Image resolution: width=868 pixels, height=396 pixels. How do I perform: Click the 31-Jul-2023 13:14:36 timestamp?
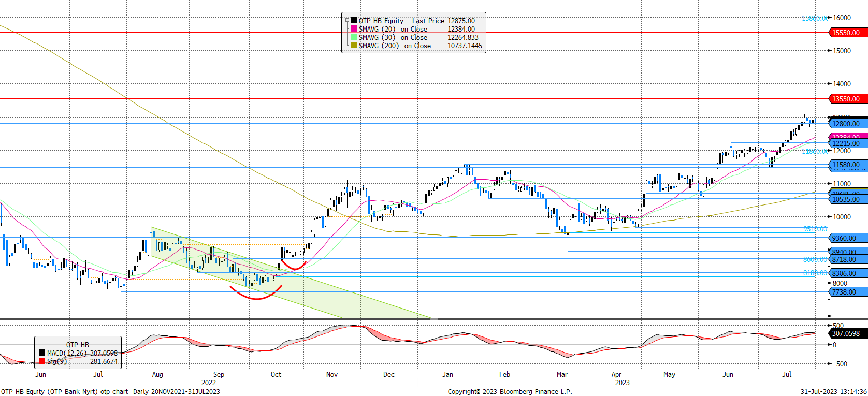tap(833, 391)
